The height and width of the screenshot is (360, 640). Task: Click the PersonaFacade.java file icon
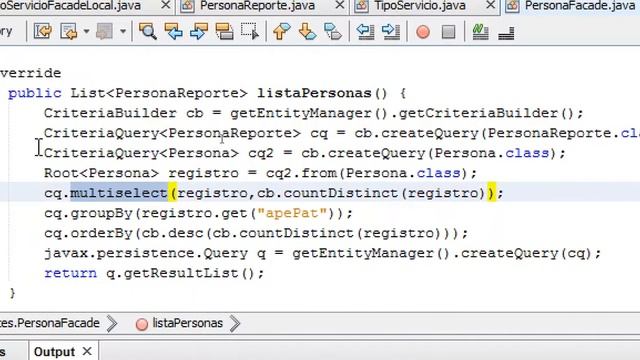click(x=513, y=6)
